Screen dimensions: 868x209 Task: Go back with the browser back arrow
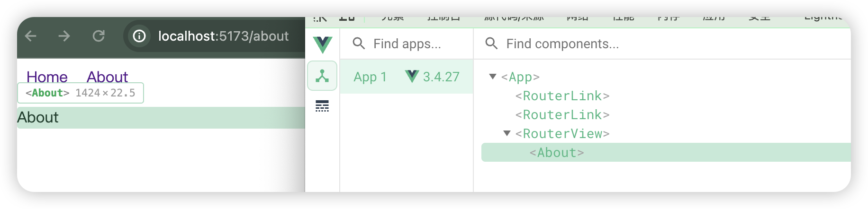click(31, 36)
